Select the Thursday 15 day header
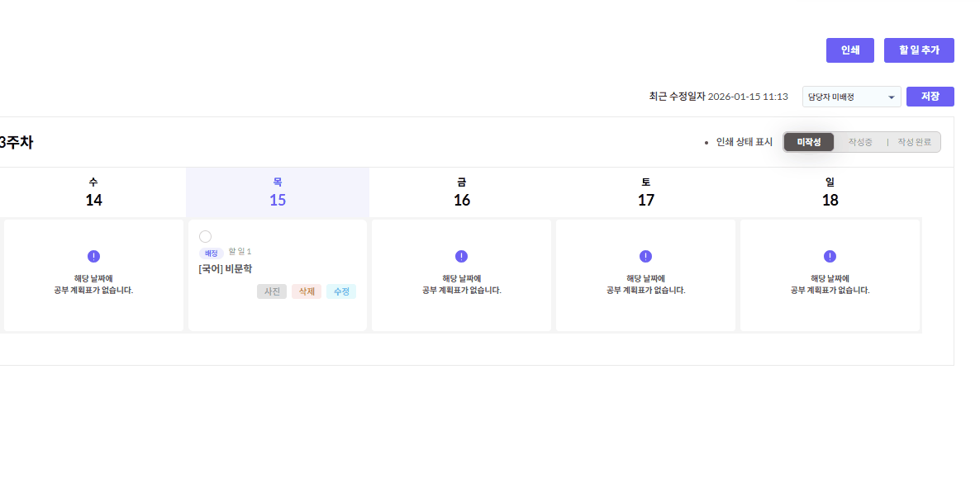Image resolution: width=980 pixels, height=502 pixels. [278, 192]
